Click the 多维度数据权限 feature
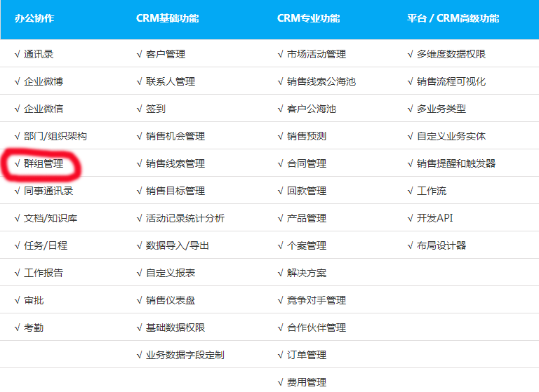This screenshot has width=539, height=392. [x=451, y=54]
